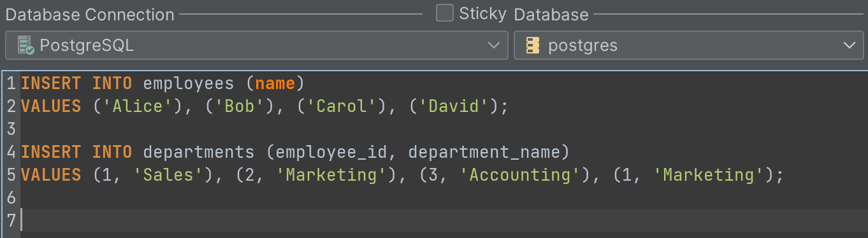Click the 'Sales' string value
Image resolution: width=868 pixels, height=238 pixels.
click(x=168, y=174)
